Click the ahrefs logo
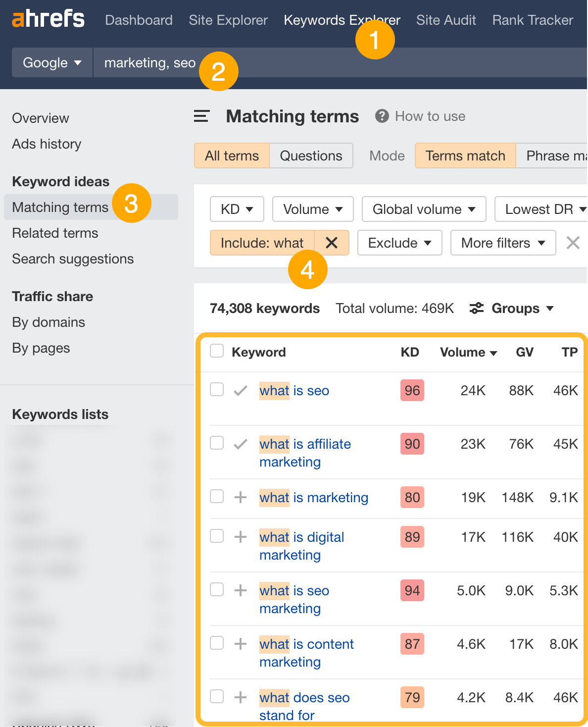The height and width of the screenshot is (727, 588). pyautogui.click(x=48, y=19)
